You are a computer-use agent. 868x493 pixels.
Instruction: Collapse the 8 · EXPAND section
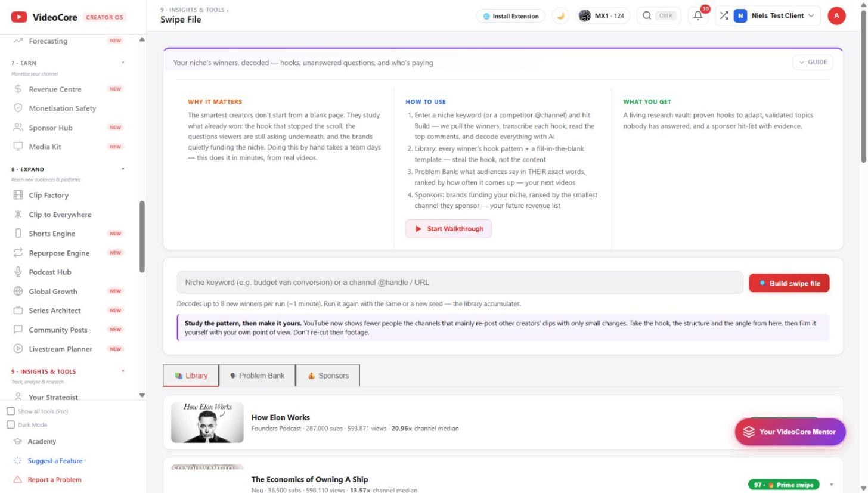click(123, 169)
